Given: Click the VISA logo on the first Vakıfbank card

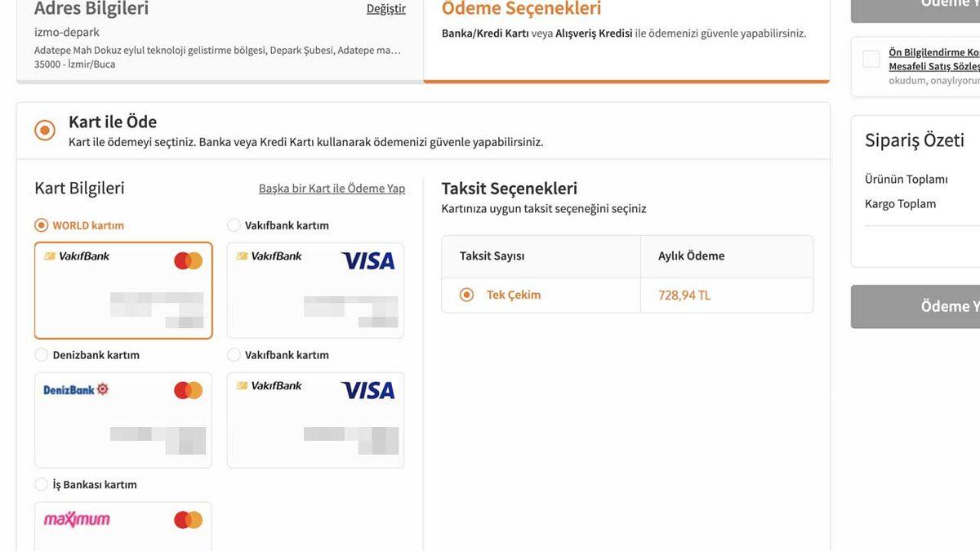Looking at the screenshot, I should [x=367, y=260].
